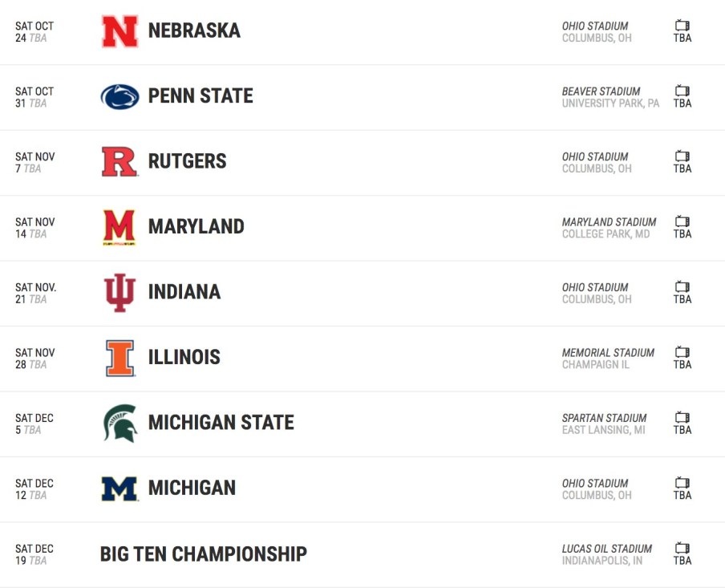Open the NEBRASKA opponent link

(x=194, y=31)
